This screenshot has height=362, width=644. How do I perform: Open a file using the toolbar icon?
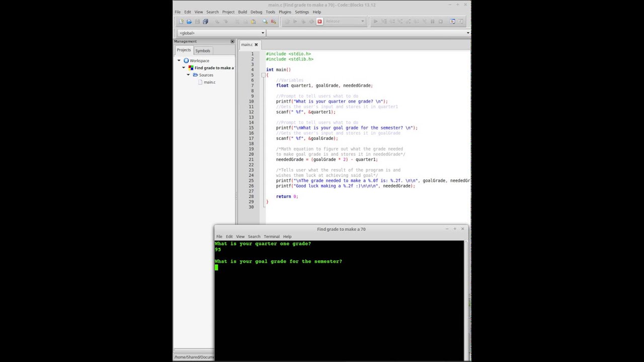click(189, 21)
